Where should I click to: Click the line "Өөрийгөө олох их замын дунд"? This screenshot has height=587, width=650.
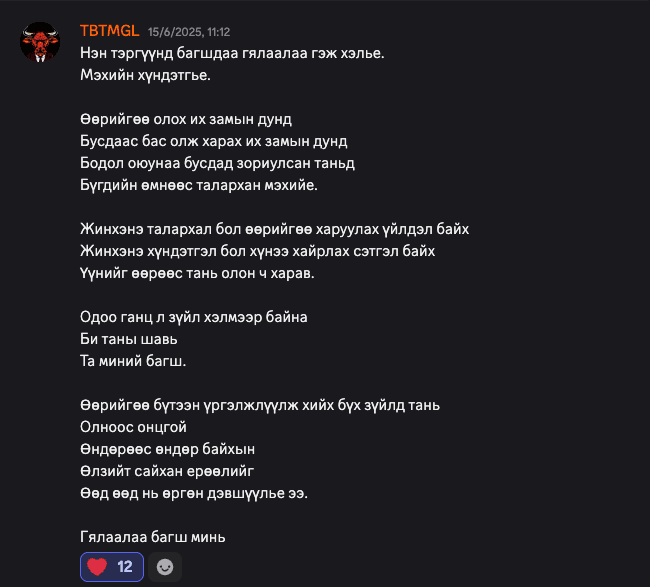click(x=186, y=119)
